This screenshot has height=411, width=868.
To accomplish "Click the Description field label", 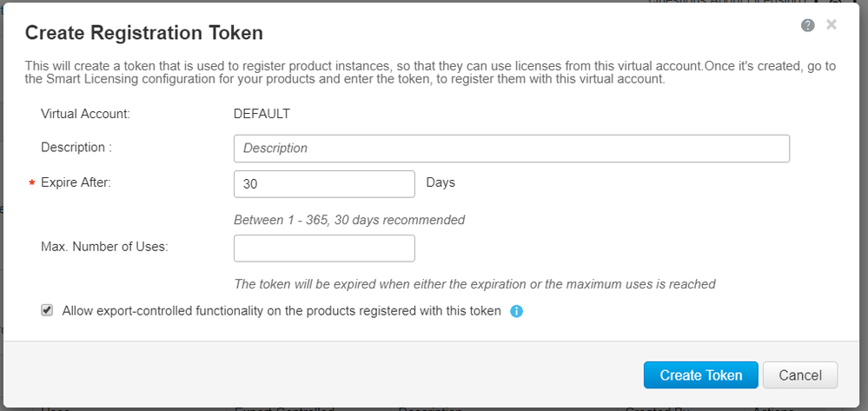I will [76, 148].
